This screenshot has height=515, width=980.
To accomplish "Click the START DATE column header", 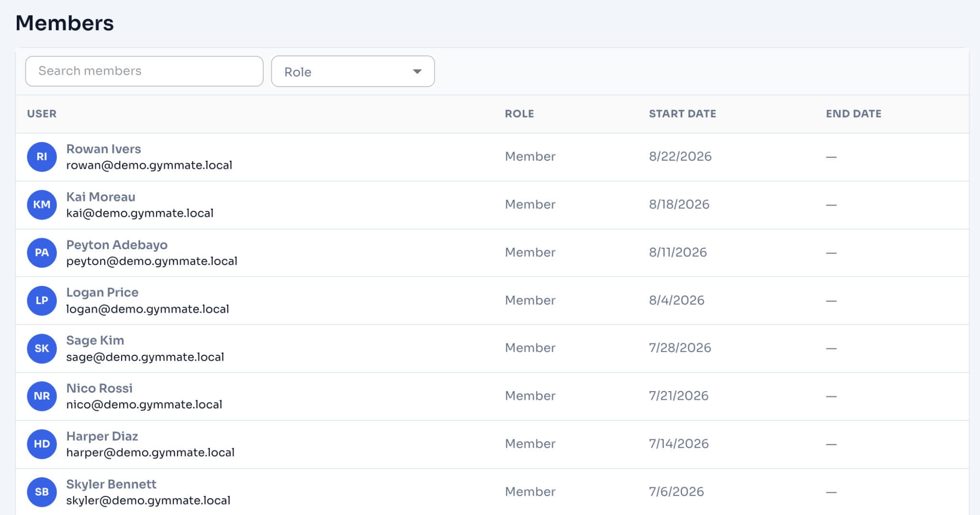I will pos(682,114).
